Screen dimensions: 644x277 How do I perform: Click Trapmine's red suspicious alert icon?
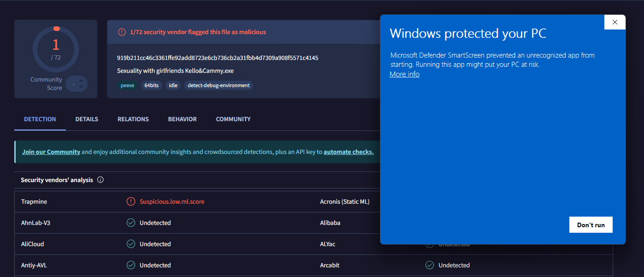pos(131,201)
